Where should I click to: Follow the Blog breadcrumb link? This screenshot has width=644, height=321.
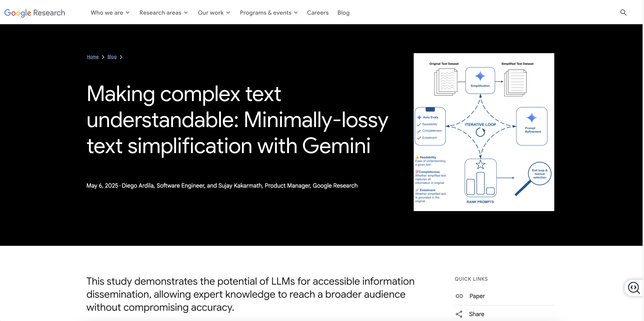[x=112, y=57]
